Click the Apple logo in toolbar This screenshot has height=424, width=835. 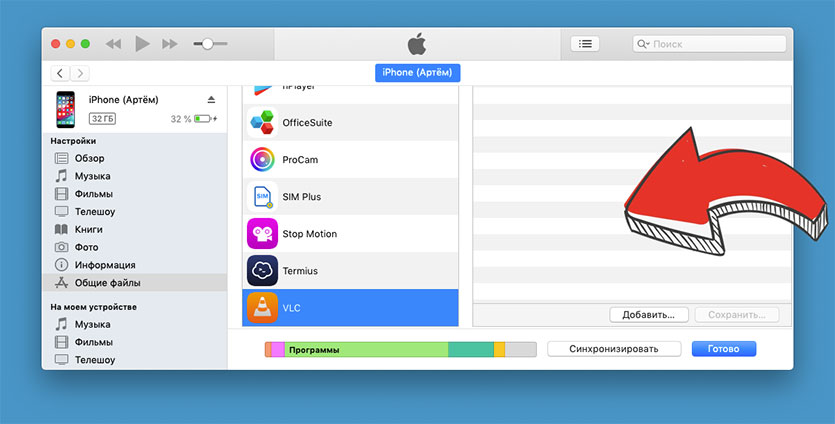pos(417,44)
